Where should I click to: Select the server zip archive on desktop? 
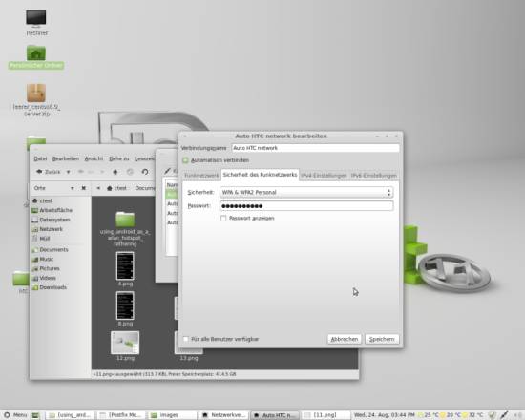36,100
